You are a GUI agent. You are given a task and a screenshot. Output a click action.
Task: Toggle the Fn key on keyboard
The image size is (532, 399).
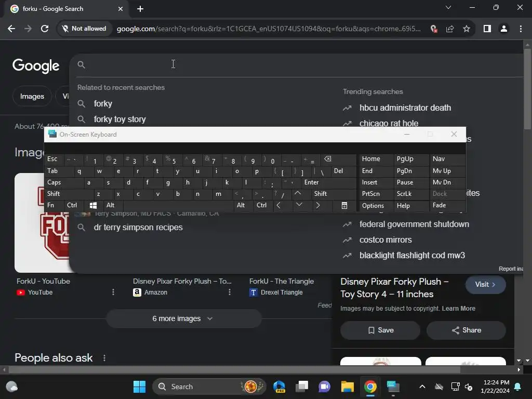(54, 205)
